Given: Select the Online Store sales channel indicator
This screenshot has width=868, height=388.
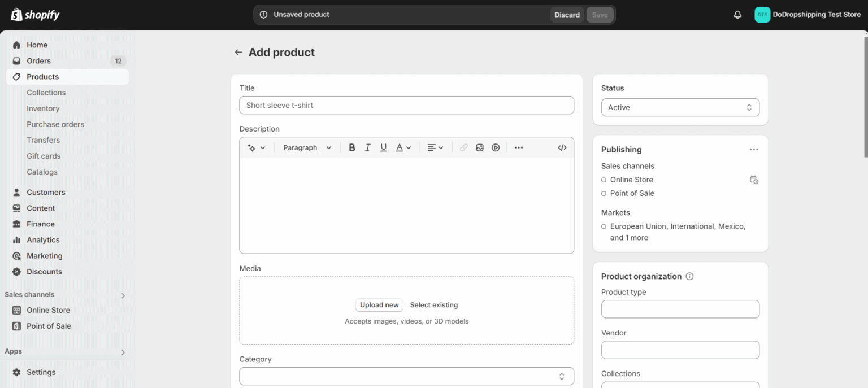Looking at the screenshot, I should pos(603,180).
